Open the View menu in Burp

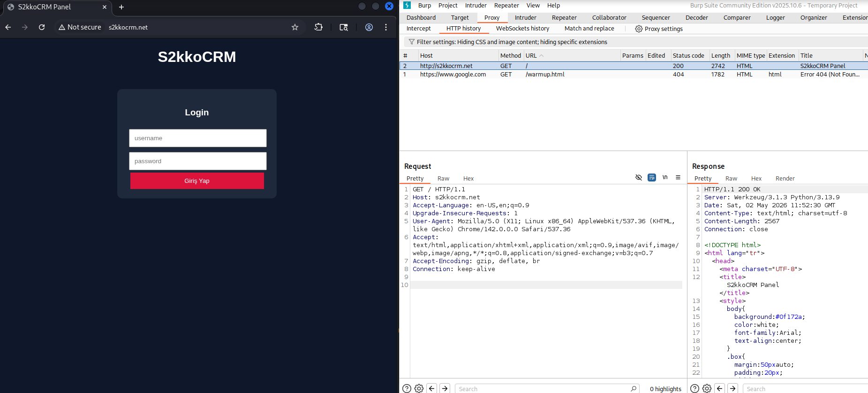coord(533,6)
